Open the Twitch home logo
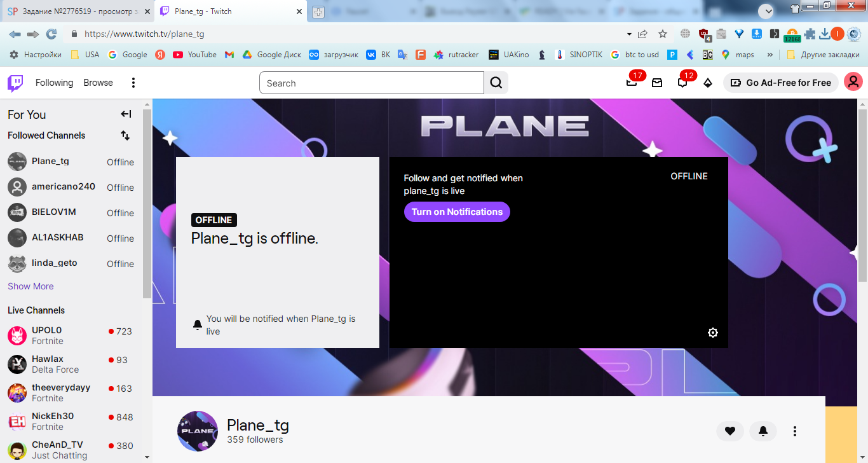 [x=15, y=83]
